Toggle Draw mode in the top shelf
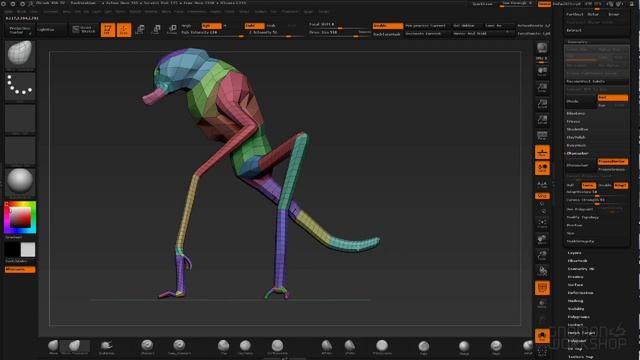640x360 pixels. pyautogui.click(x=124, y=30)
